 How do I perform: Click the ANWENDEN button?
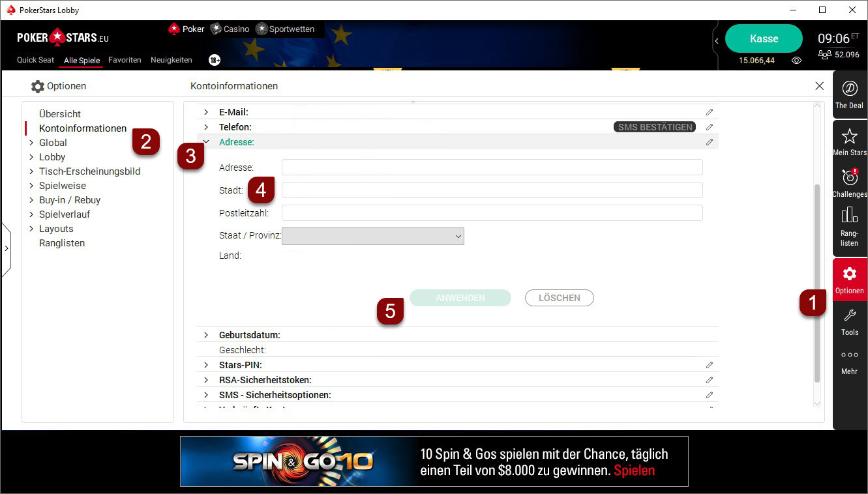460,298
